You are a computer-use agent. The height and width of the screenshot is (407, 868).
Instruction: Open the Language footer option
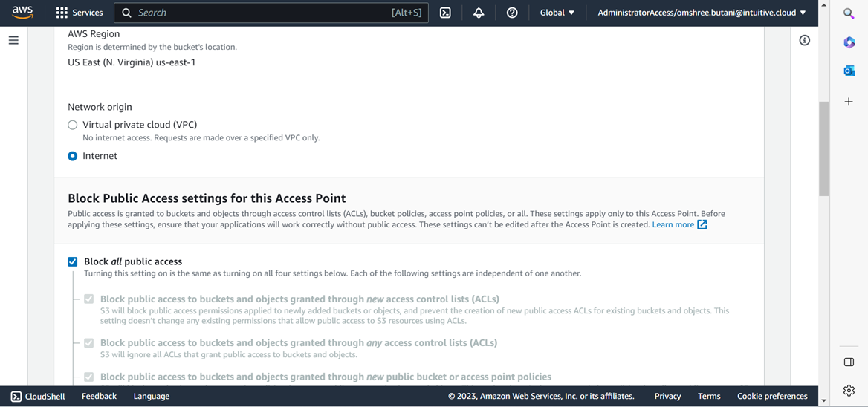coord(152,396)
